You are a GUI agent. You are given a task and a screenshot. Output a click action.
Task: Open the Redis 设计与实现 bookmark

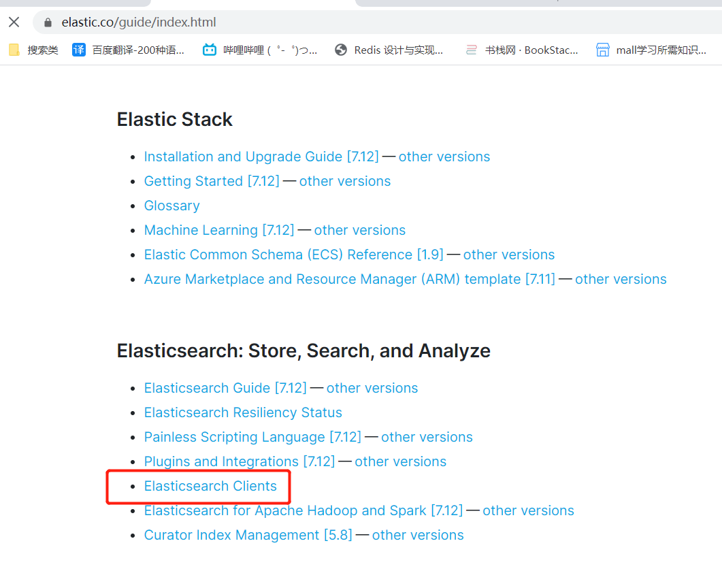[x=389, y=50]
